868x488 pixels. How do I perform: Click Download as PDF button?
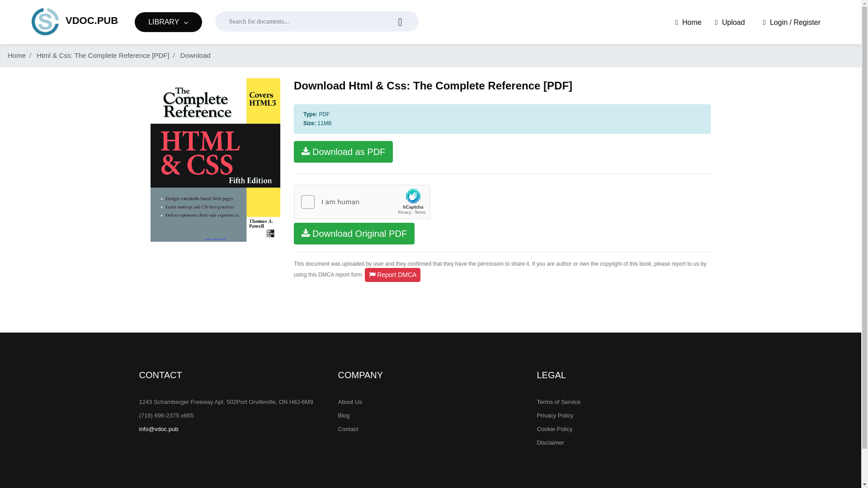(343, 152)
